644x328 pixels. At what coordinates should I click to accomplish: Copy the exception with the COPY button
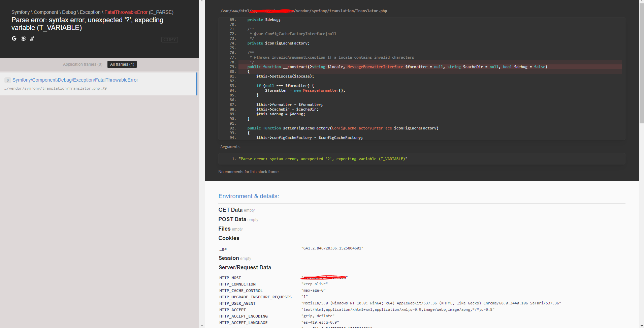click(170, 39)
